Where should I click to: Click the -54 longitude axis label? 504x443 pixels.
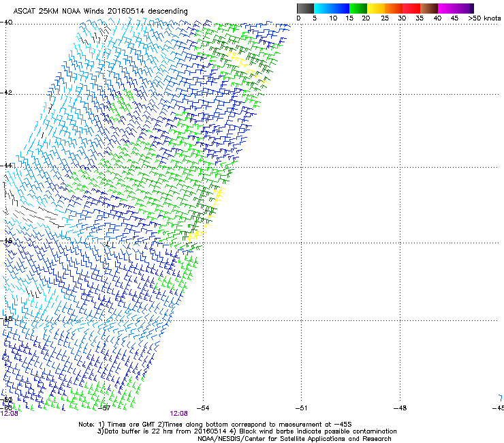pos(203,408)
